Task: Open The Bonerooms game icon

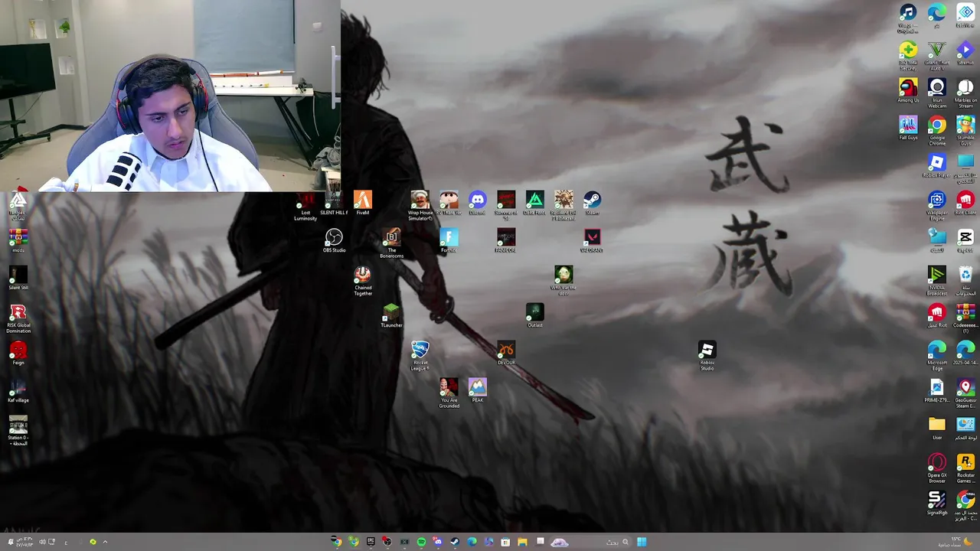Action: point(391,243)
